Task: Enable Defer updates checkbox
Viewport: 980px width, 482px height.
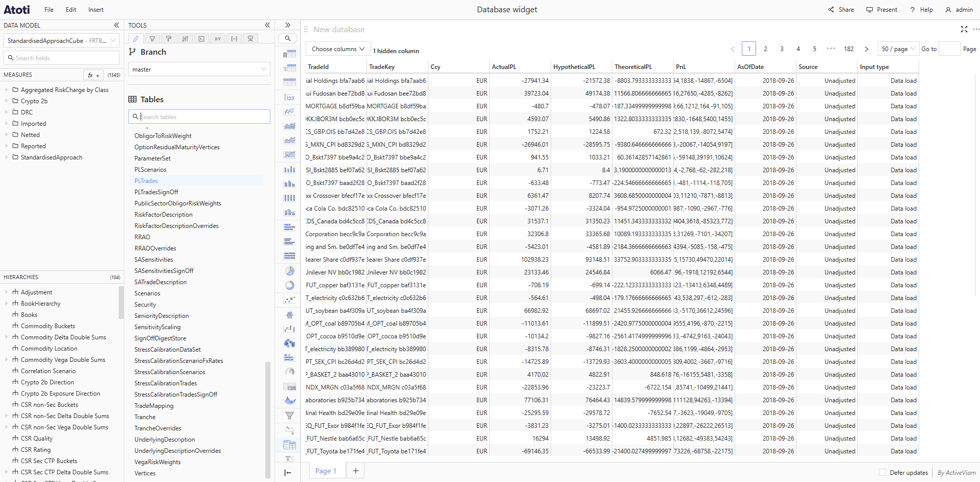Action: [882, 472]
